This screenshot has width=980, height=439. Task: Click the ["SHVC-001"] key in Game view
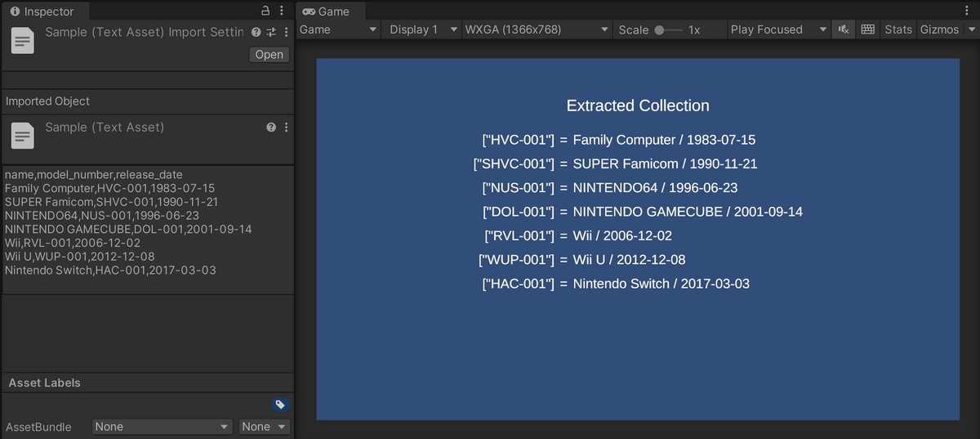(514, 164)
